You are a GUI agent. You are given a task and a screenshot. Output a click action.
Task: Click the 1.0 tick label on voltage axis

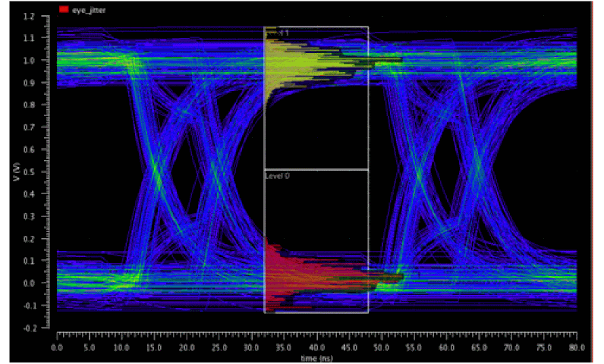coord(29,61)
